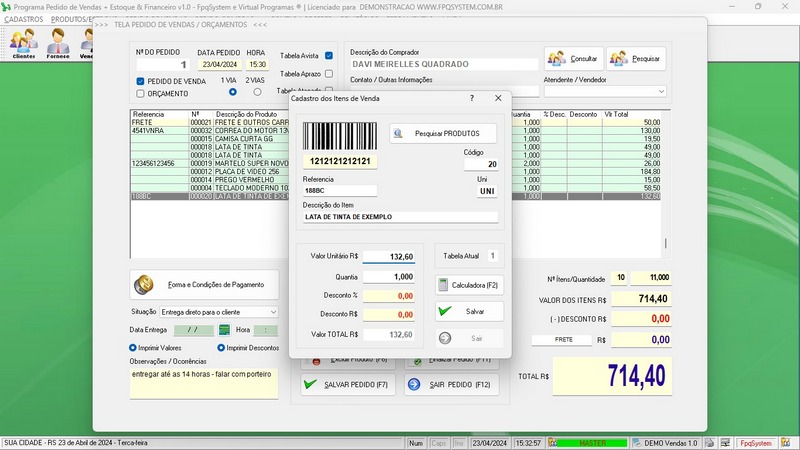Viewport: 800px width, 450px height.
Task: Expand the Situação dropdown list
Action: (272, 311)
